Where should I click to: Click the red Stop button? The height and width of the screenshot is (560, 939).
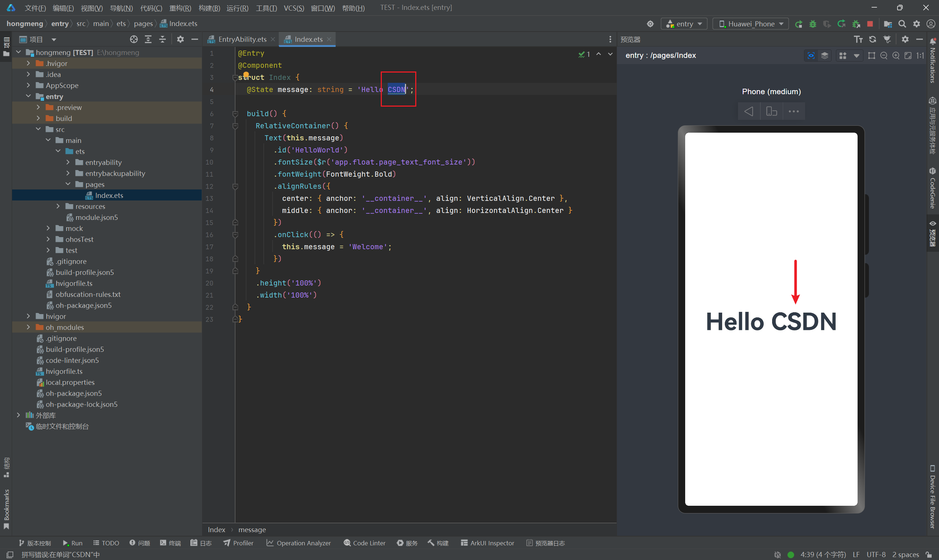(870, 24)
